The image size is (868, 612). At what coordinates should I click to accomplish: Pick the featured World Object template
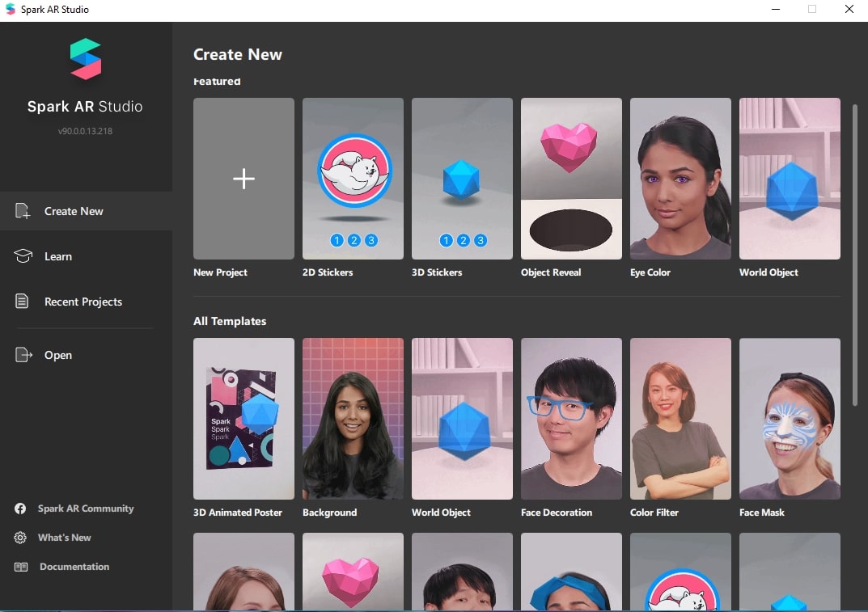(x=790, y=179)
